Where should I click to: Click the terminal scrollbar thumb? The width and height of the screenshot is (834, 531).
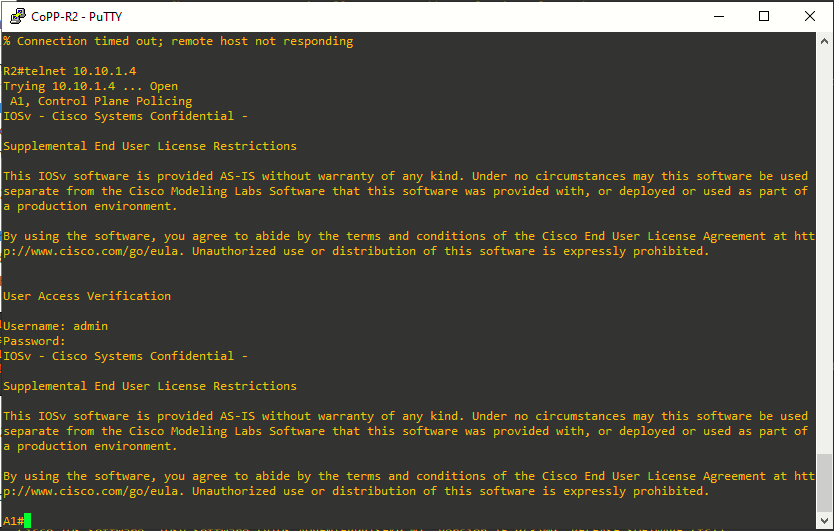[824, 483]
